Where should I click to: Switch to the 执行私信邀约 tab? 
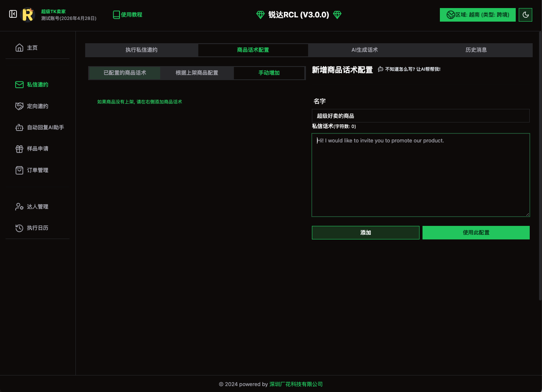click(x=142, y=50)
